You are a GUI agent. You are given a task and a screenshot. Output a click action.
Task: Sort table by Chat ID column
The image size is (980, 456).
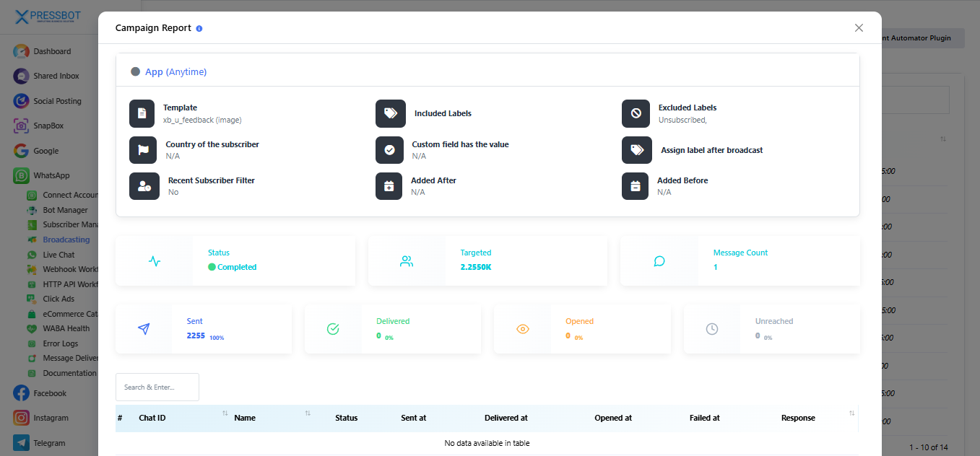pyautogui.click(x=225, y=413)
